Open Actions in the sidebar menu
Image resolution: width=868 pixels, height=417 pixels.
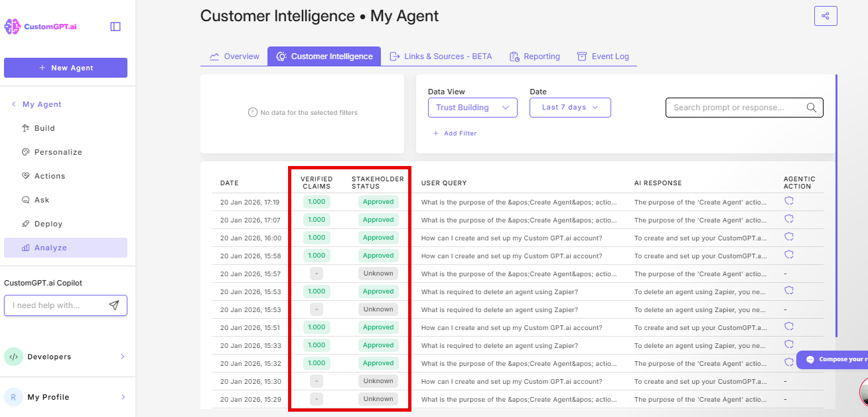point(66,176)
